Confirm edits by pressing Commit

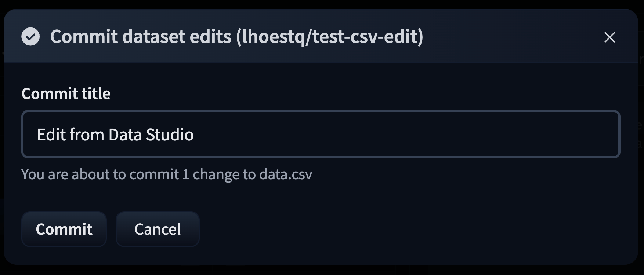(x=64, y=229)
